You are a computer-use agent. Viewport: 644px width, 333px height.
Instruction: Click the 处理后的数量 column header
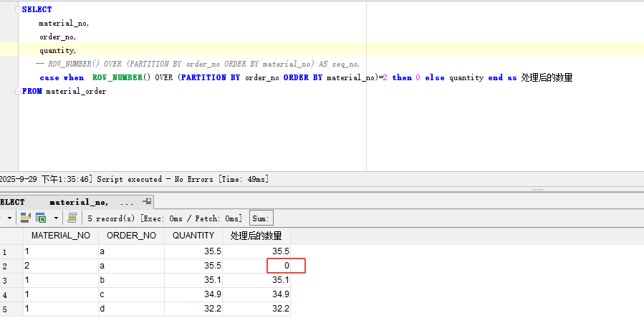(256, 236)
